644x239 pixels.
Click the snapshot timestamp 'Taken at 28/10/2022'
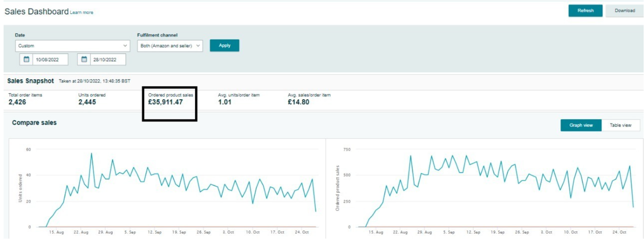[x=95, y=81]
